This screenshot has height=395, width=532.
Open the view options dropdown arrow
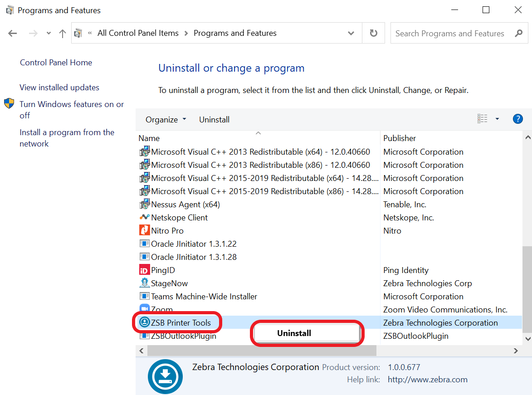coord(497,119)
